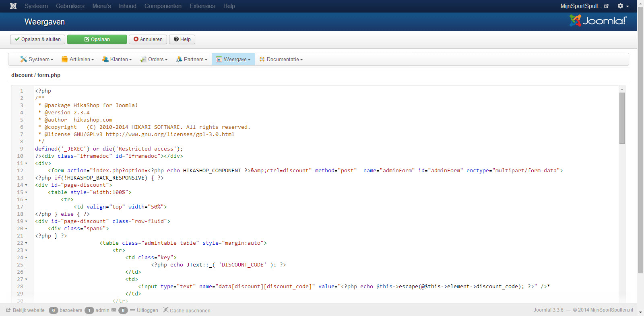
Task: Click Opslaan & sluiten button
Action: pyautogui.click(x=37, y=39)
